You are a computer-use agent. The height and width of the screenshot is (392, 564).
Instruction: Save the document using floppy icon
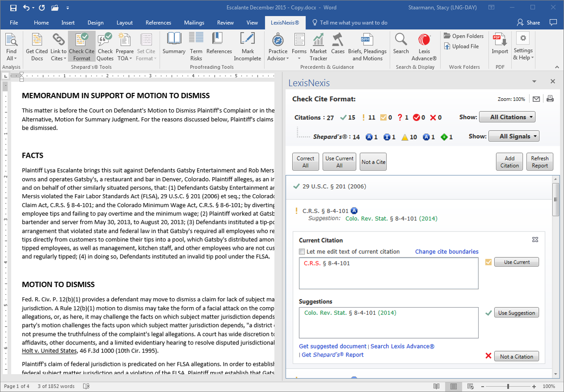coord(13,8)
